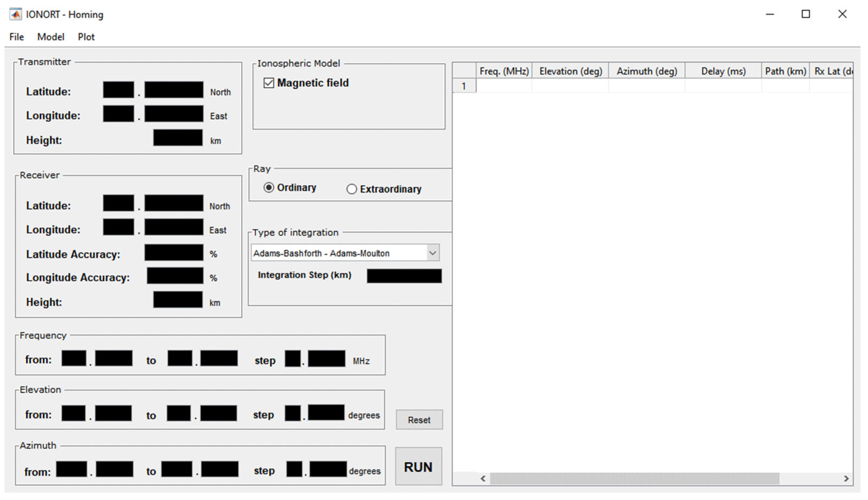Click Receiver Longitude integer field
Viewport: 868px width, 500px height.
pyautogui.click(x=119, y=227)
